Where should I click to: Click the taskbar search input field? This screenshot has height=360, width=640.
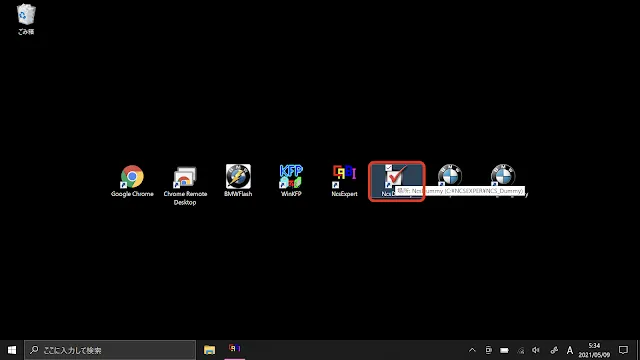tap(110, 350)
